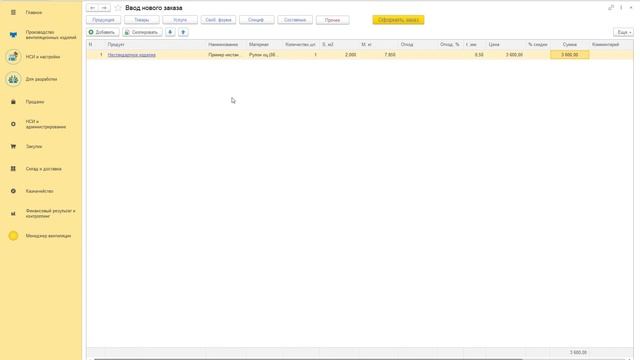Image resolution: width=640 pixels, height=360 pixels.
Task: Open the Для разработки round icon
Action: [x=13, y=79]
